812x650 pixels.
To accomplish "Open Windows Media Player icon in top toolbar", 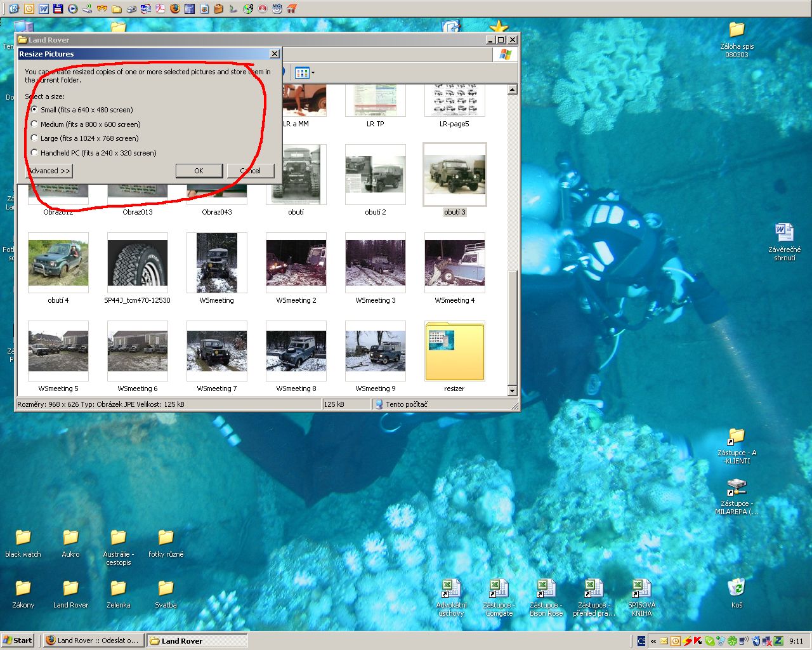I will point(73,9).
